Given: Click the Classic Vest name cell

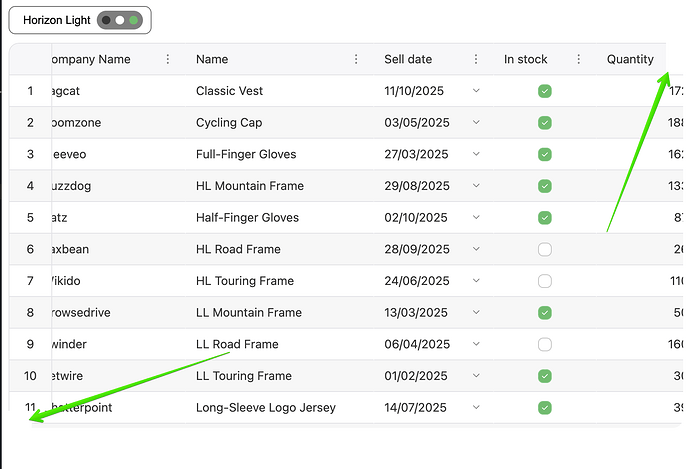Looking at the screenshot, I should pos(279,91).
